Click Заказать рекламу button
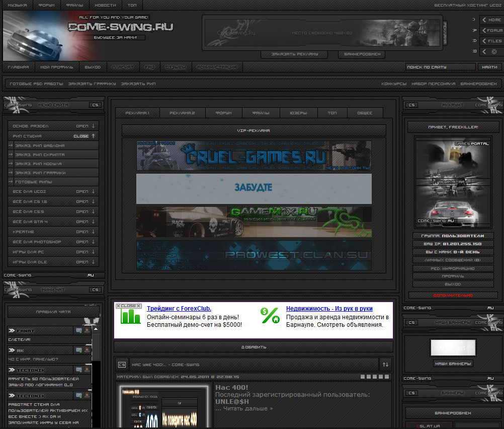Viewport: 504px width, 429px height. pos(295,54)
